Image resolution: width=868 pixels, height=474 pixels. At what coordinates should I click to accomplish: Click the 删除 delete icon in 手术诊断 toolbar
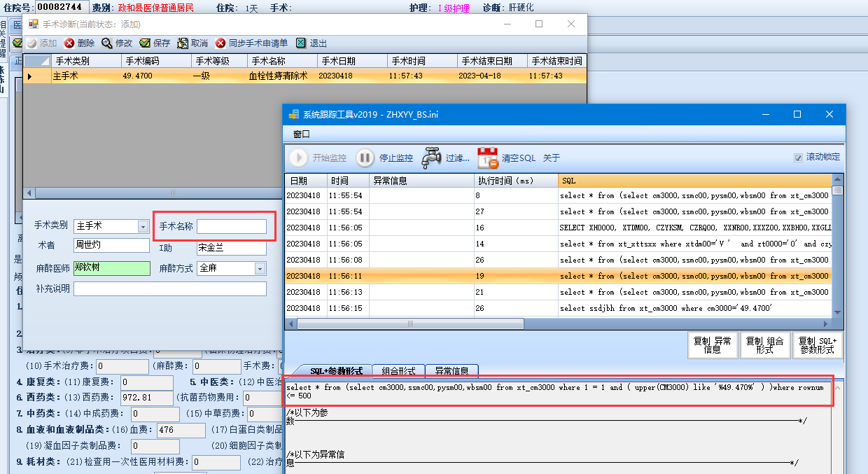tap(69, 43)
